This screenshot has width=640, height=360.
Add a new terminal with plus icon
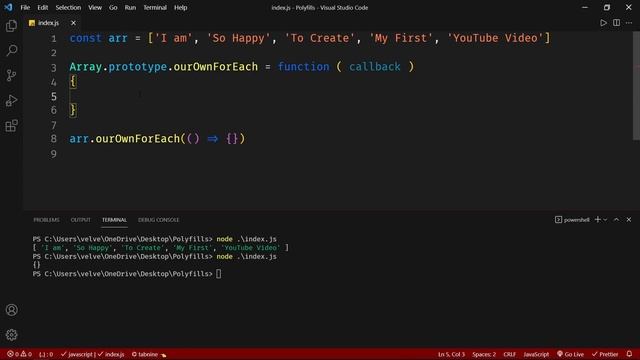point(598,220)
